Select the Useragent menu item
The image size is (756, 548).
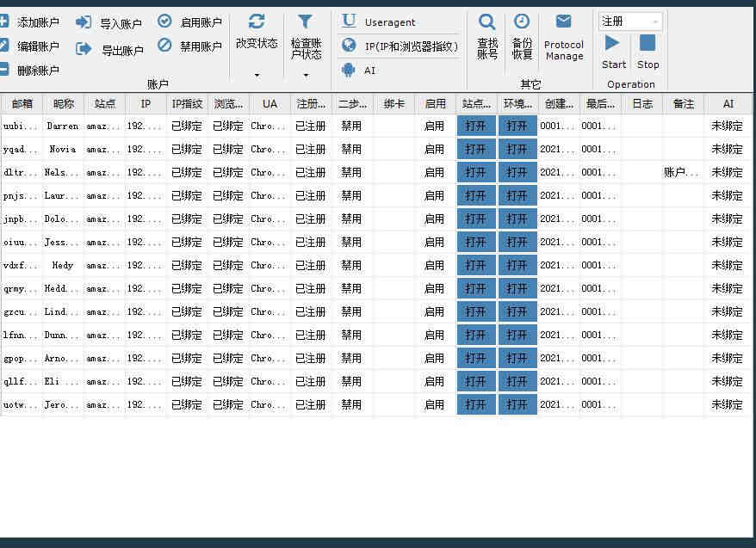click(378, 22)
